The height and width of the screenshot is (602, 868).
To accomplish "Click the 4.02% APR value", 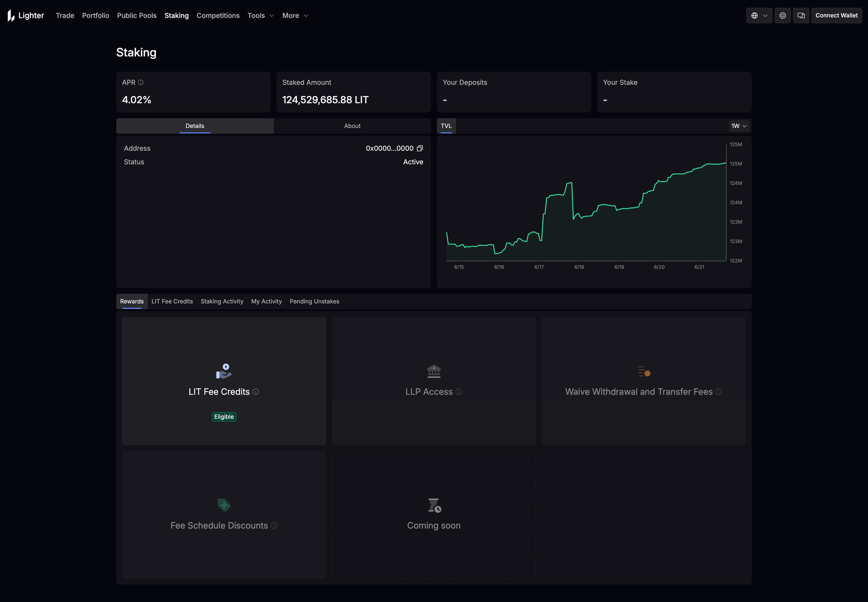I will (x=136, y=100).
